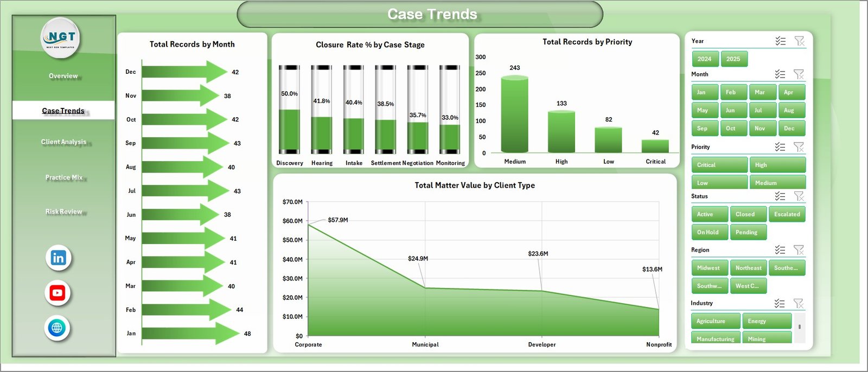Click the NGT logo
Viewport: 868px width, 372px height.
pyautogui.click(x=61, y=37)
